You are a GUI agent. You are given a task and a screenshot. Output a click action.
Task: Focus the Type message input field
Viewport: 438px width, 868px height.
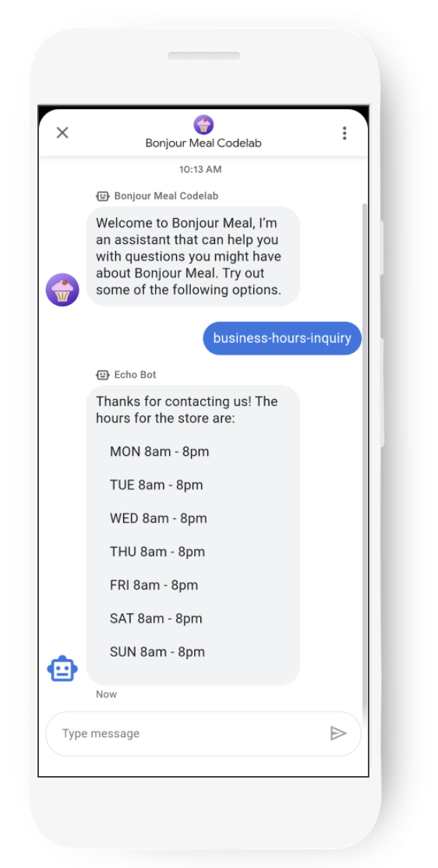pos(203,733)
